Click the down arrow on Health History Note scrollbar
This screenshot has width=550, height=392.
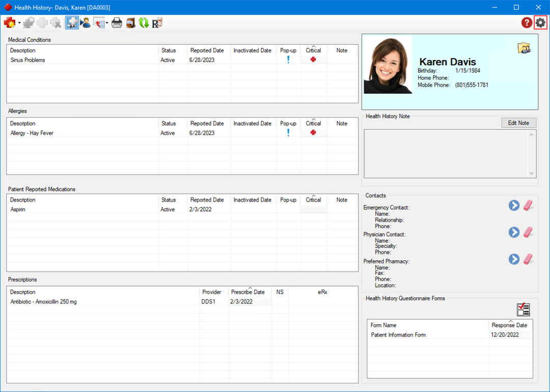[532, 174]
